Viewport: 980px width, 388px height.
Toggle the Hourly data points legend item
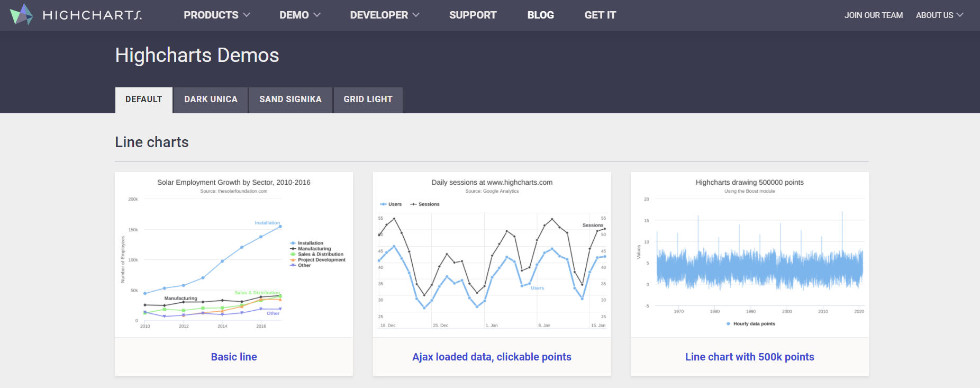[x=751, y=323]
